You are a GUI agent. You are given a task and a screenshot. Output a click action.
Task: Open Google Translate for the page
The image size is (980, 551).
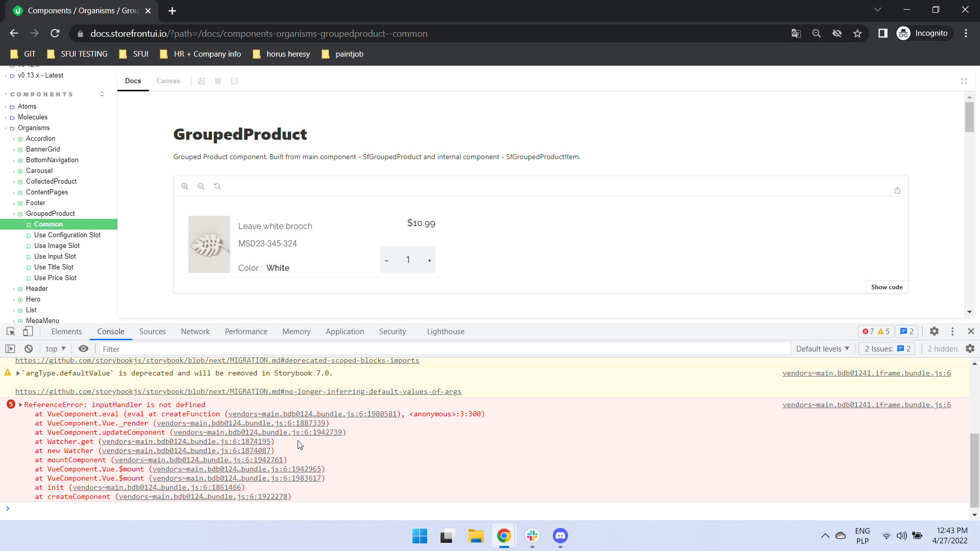tap(796, 33)
